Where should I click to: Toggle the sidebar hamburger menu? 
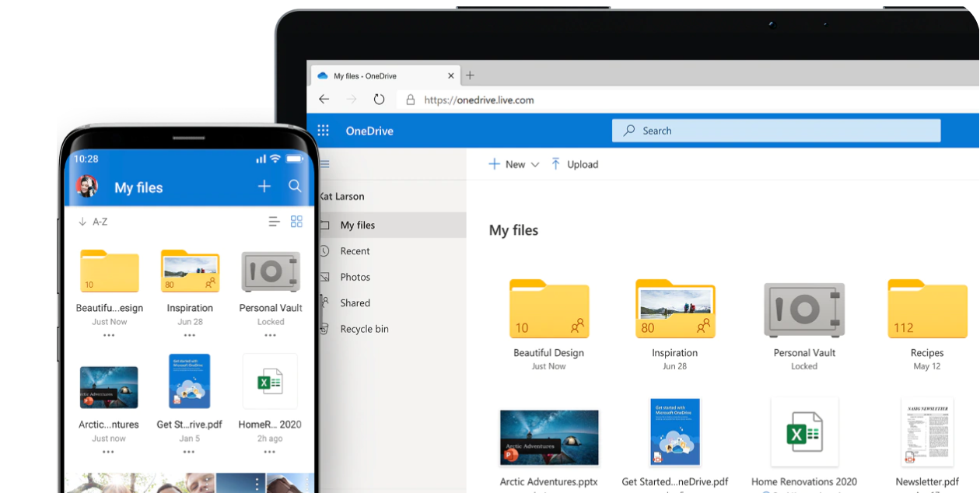[x=325, y=164]
